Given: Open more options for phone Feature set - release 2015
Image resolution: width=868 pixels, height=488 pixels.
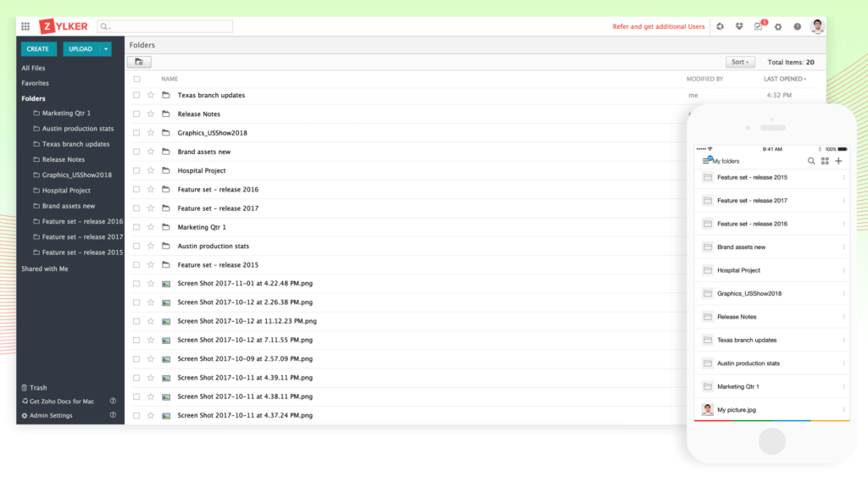Looking at the screenshot, I should coord(843,178).
